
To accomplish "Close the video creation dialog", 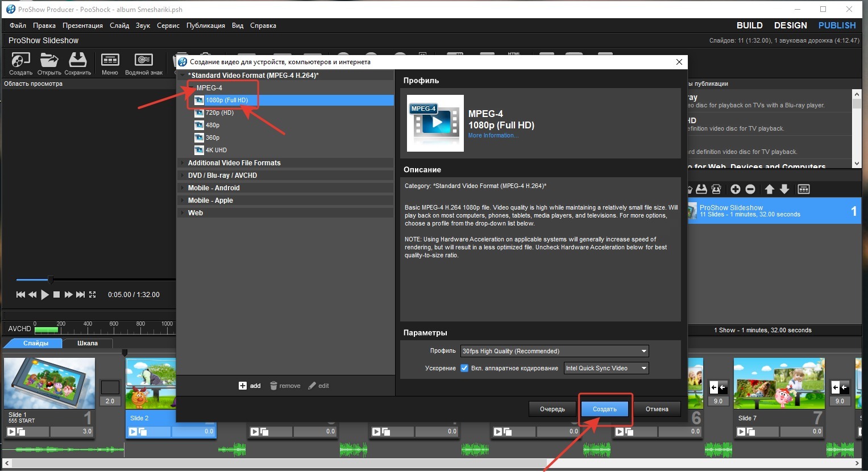I will click(x=679, y=62).
